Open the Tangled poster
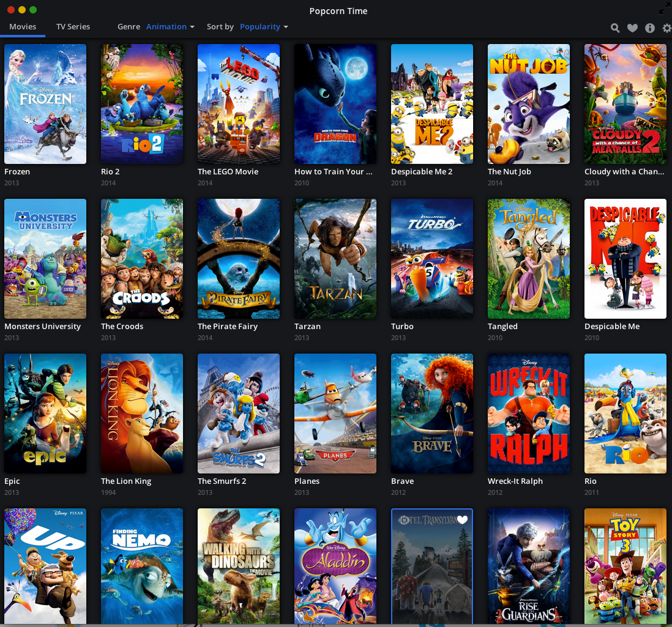The height and width of the screenshot is (627, 672). click(x=529, y=259)
